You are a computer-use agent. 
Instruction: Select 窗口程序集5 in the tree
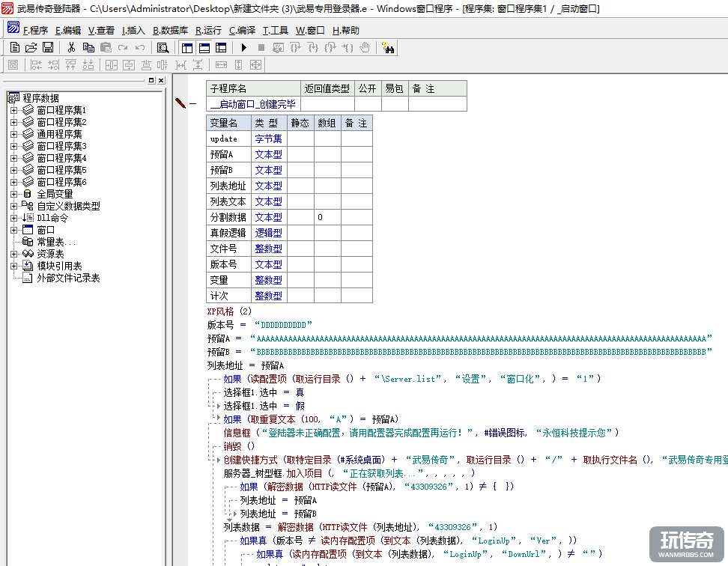(61, 170)
